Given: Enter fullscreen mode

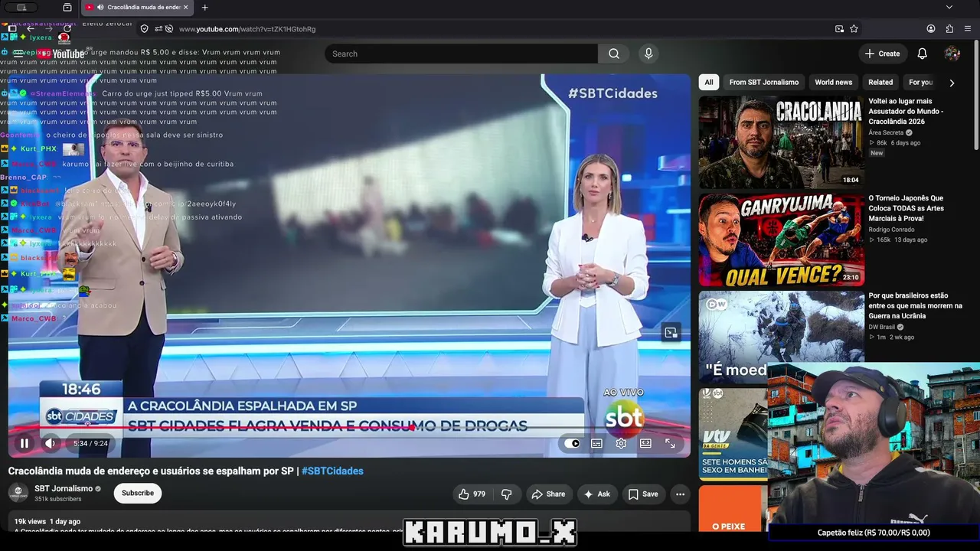Looking at the screenshot, I should point(670,443).
